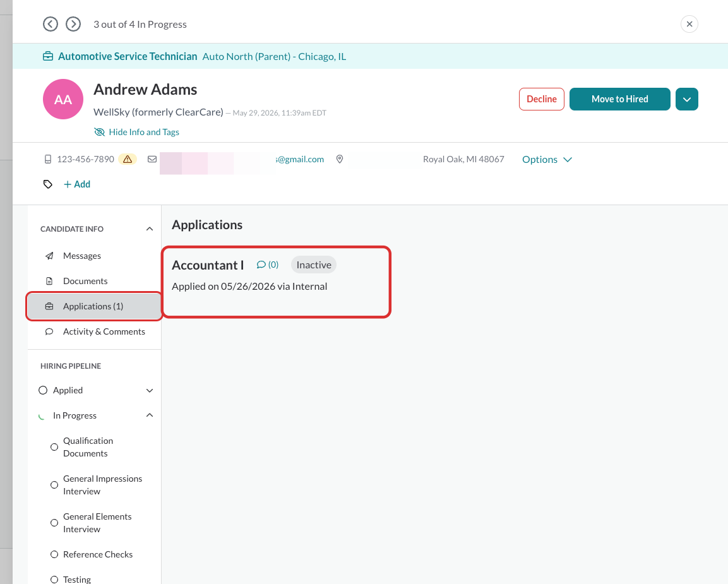Hide Info and Tags

click(136, 133)
